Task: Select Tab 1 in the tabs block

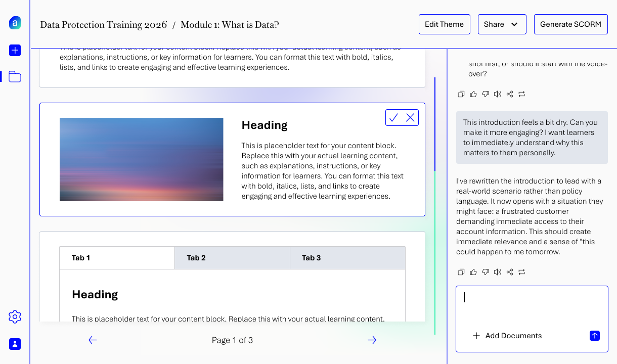Action: point(117,258)
